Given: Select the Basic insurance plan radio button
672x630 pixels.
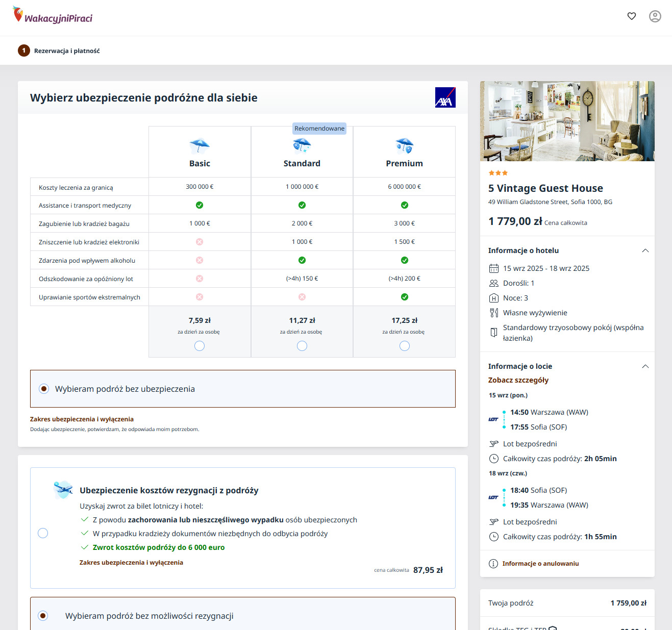Looking at the screenshot, I should (200, 346).
